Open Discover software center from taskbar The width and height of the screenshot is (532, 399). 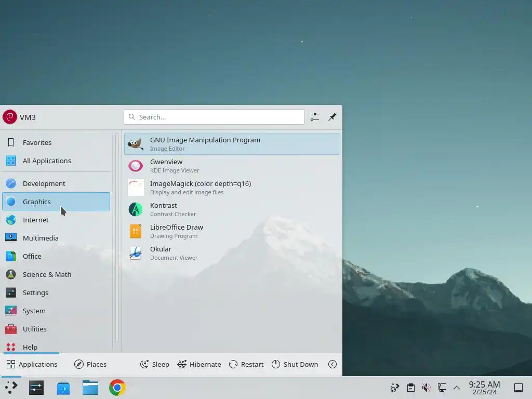[63, 388]
